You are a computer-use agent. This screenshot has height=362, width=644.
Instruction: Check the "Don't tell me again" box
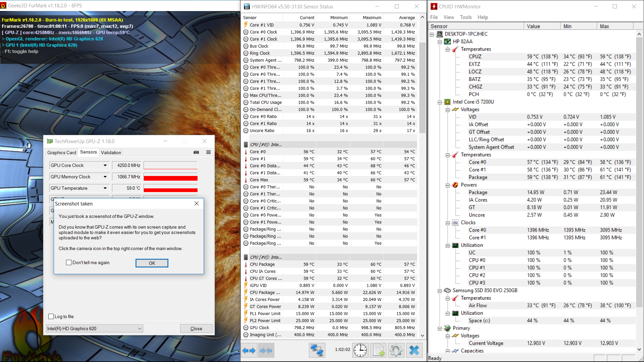[x=69, y=262]
